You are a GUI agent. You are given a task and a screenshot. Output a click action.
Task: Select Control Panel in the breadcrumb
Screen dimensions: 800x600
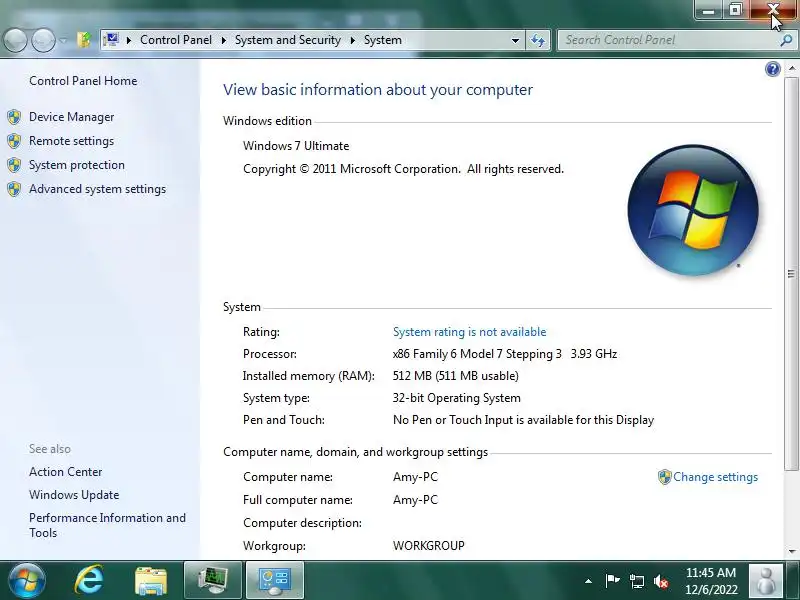(176, 40)
